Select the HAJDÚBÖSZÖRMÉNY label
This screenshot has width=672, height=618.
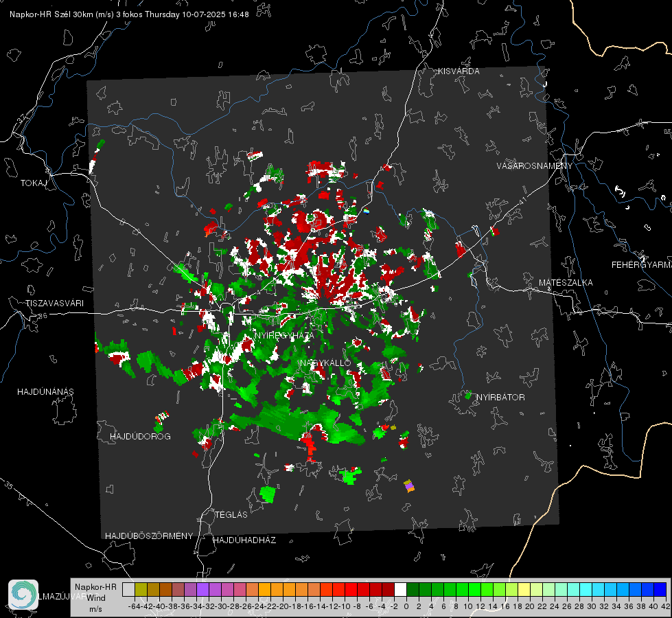[x=149, y=536]
